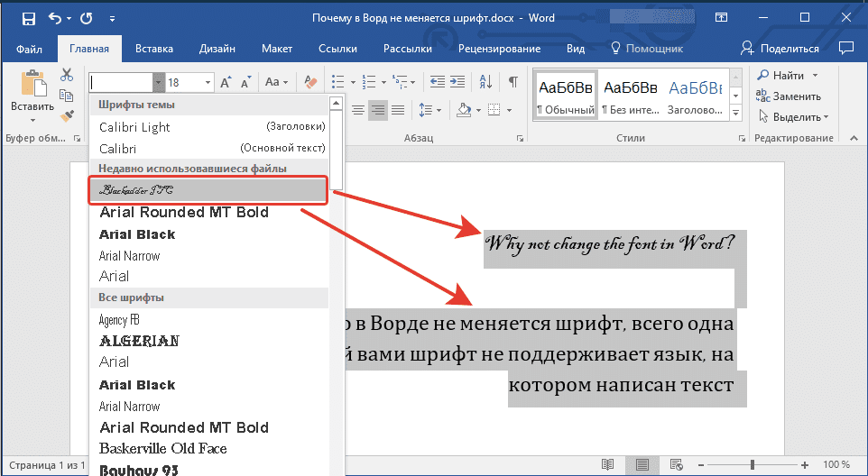Click the Поделиться share button
868x476 pixels.
(780, 49)
